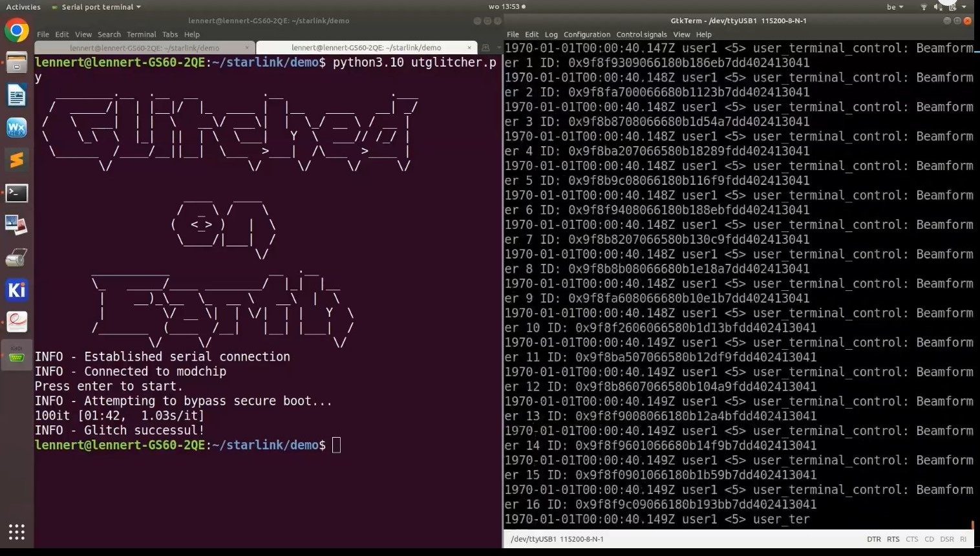Minimize the GtkTerm window
Viewport: 980px width, 556px height.
pos(947,21)
